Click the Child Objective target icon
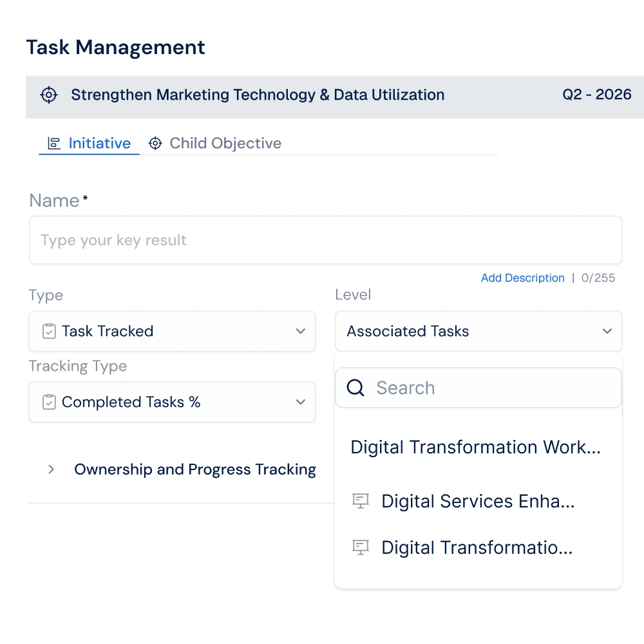The width and height of the screenshot is (644, 644). click(x=155, y=144)
